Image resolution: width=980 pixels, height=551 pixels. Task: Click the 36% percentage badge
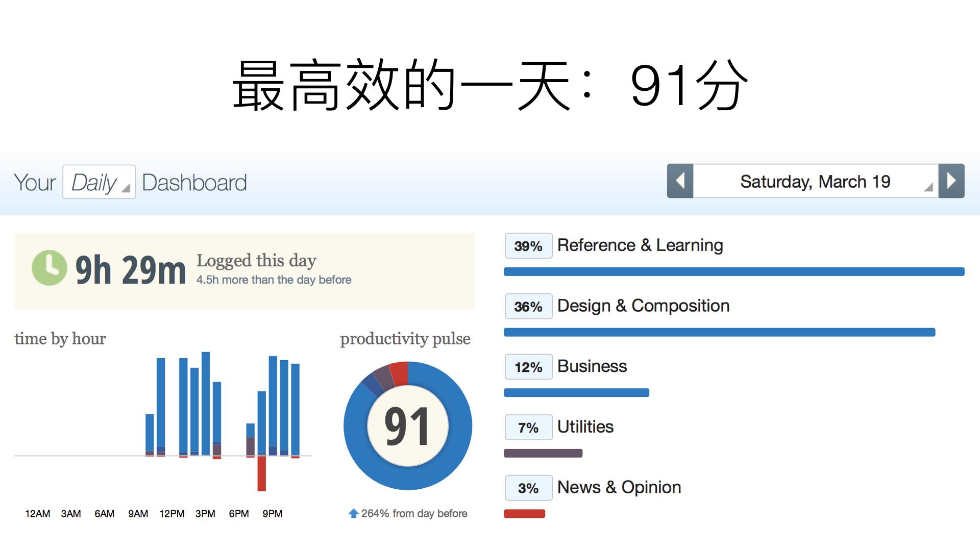528,306
